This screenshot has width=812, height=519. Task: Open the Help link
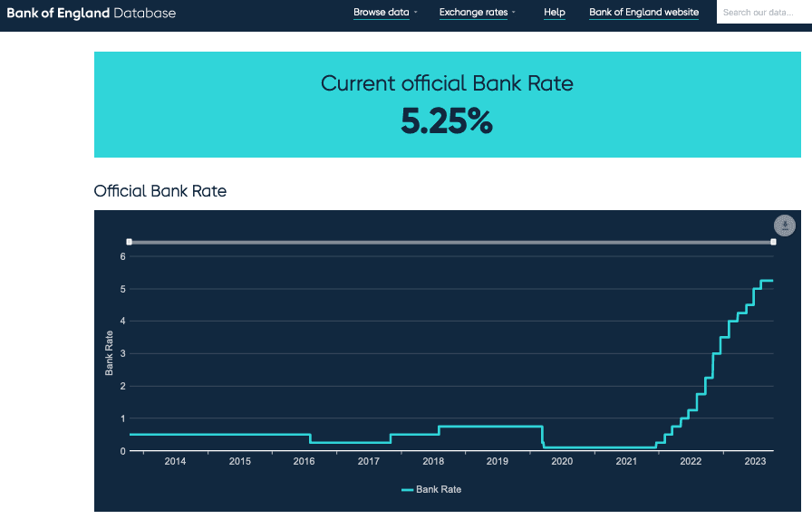(x=555, y=13)
